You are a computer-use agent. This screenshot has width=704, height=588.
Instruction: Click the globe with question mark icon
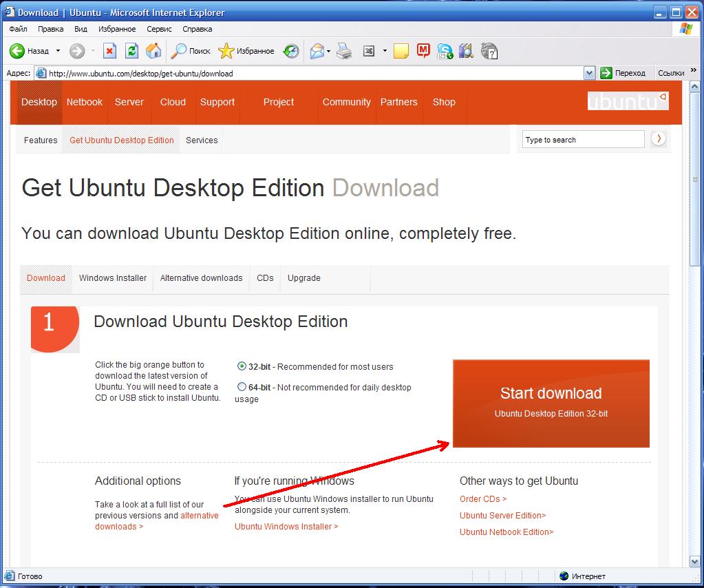(489, 51)
